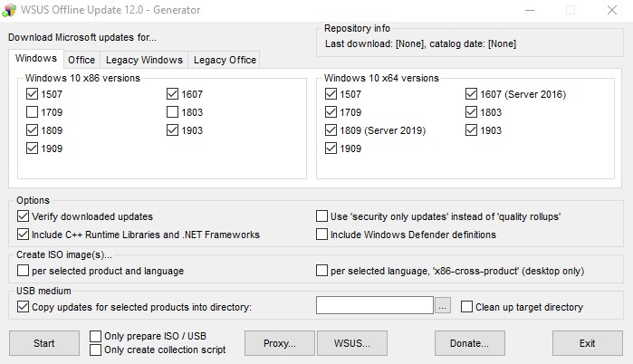Screen dimensions: 633x364
Task: Browse for USB directory with the ... button
Action: 443,306
